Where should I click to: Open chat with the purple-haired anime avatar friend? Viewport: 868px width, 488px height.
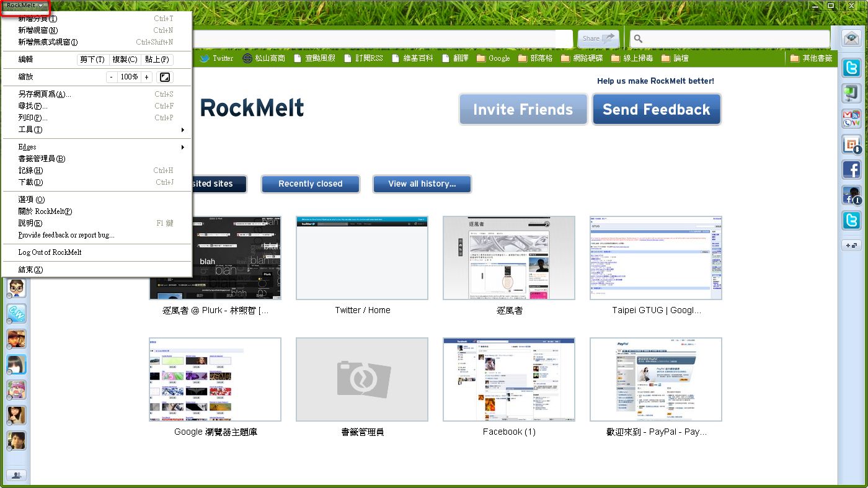pos(16,390)
